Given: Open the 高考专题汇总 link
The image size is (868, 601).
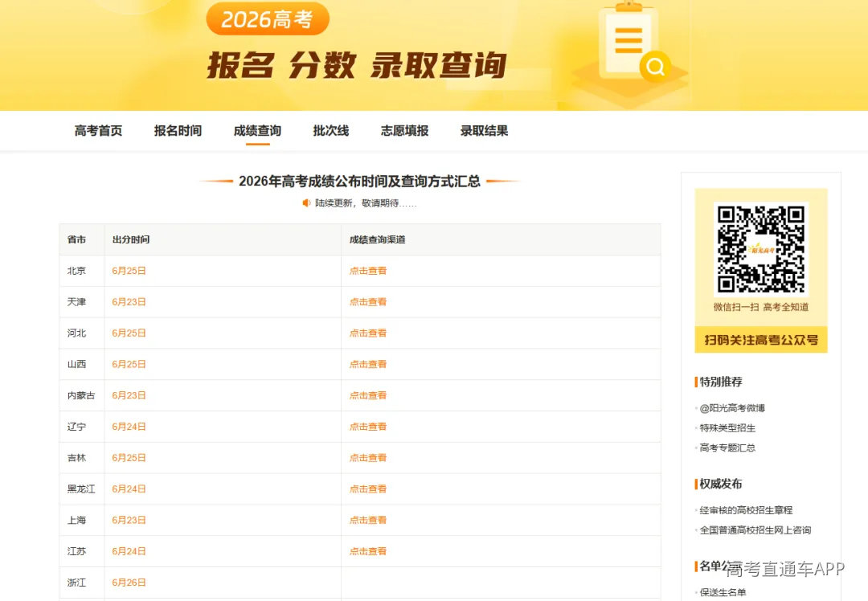Looking at the screenshot, I should [727, 448].
